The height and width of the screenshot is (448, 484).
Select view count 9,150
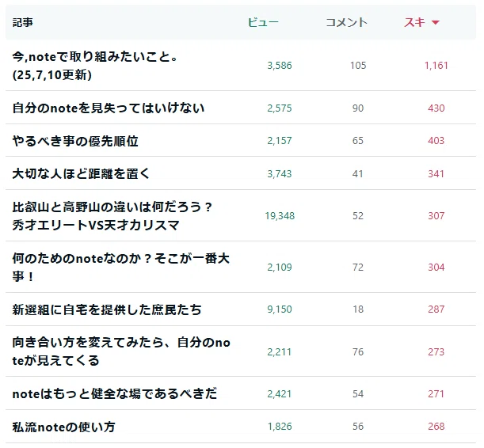pos(280,309)
